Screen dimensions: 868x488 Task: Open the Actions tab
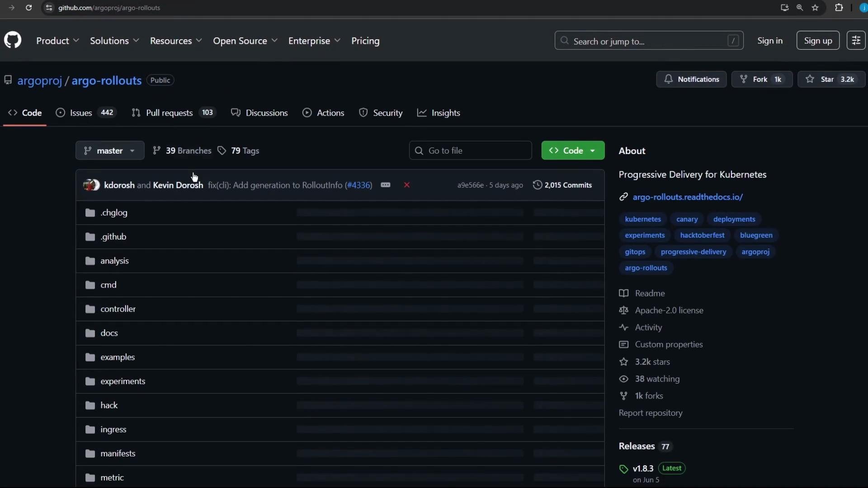[x=324, y=113]
